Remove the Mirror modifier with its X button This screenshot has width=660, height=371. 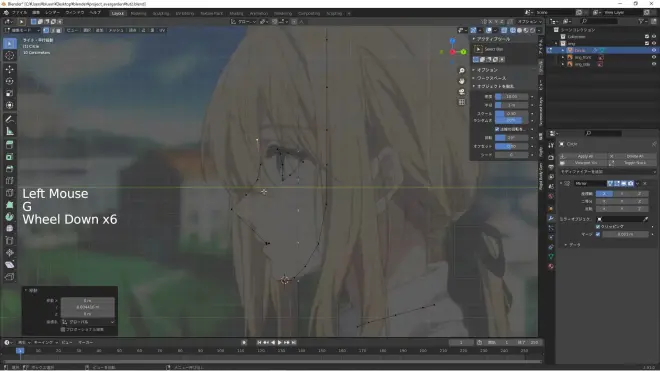tap(645, 184)
